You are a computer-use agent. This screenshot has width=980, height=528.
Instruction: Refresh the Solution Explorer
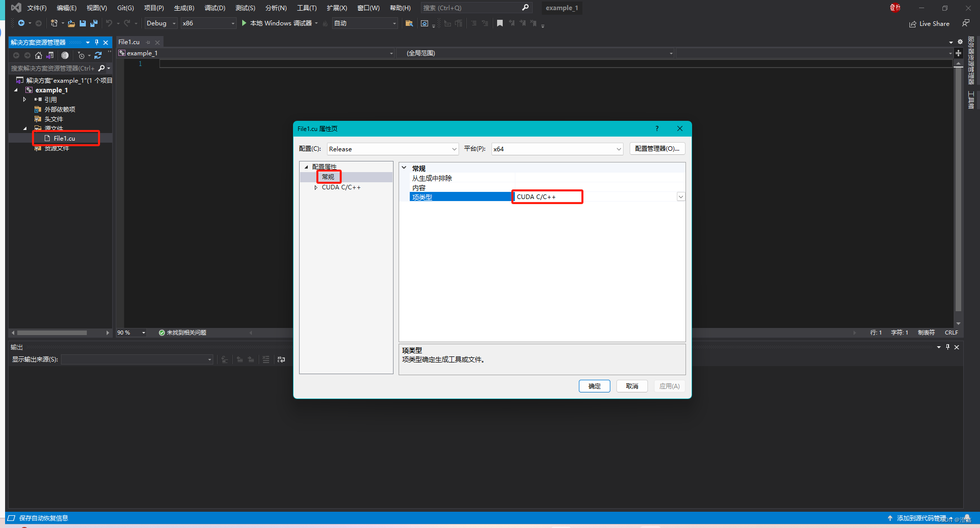tap(98, 55)
